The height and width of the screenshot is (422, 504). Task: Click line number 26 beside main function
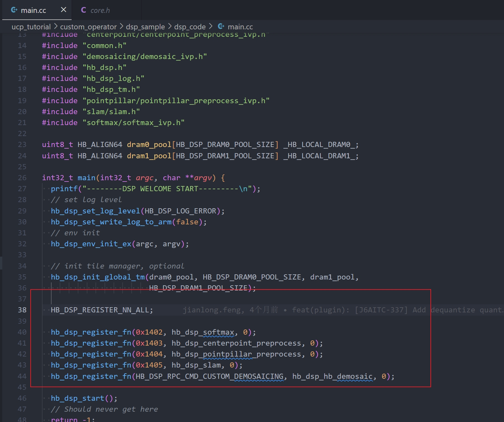click(x=22, y=178)
